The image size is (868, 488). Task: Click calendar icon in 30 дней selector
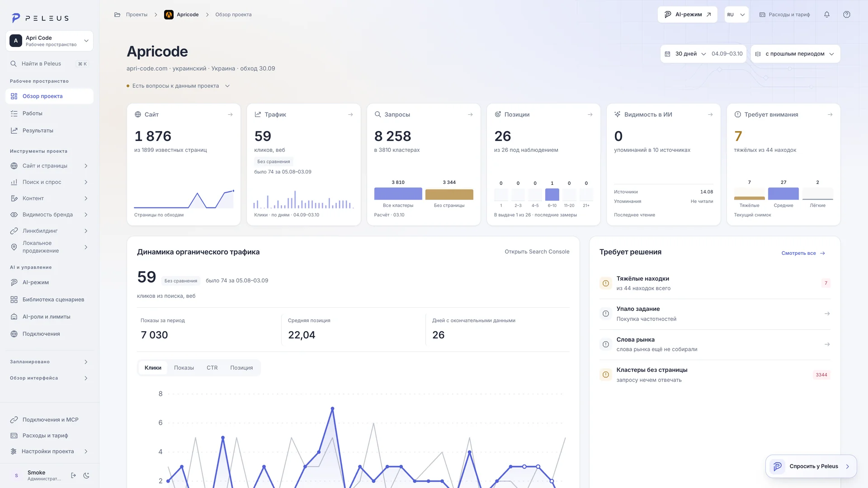pyautogui.click(x=667, y=54)
